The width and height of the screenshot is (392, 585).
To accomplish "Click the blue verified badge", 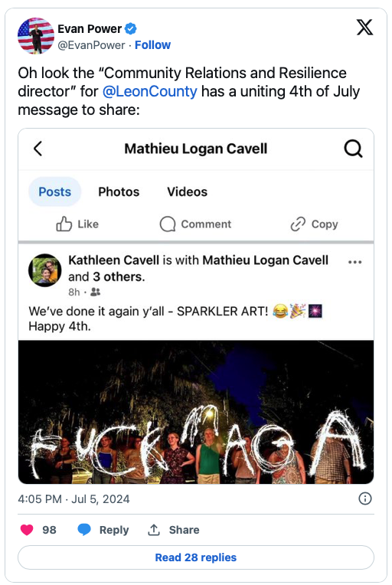I will (x=131, y=29).
